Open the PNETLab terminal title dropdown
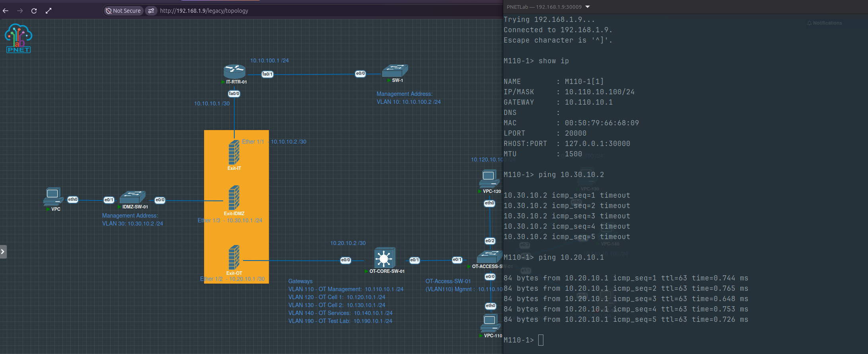The image size is (868, 354). point(588,7)
